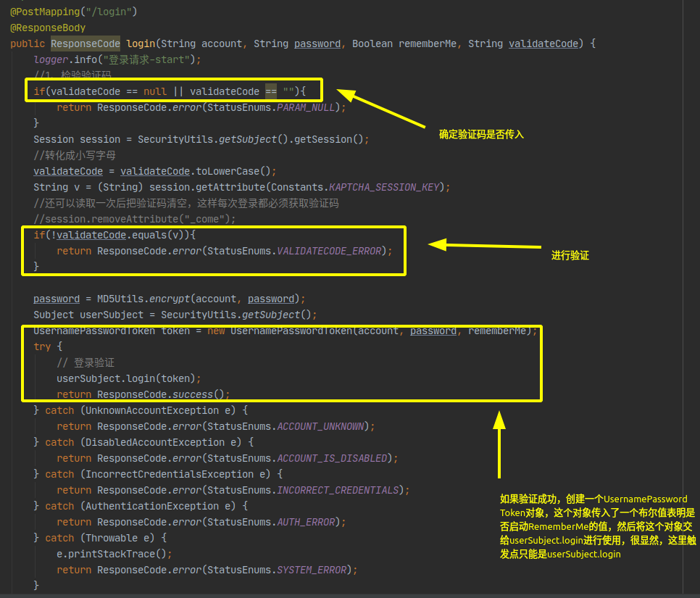Select the rememberMe parameter in method signature

point(428,43)
